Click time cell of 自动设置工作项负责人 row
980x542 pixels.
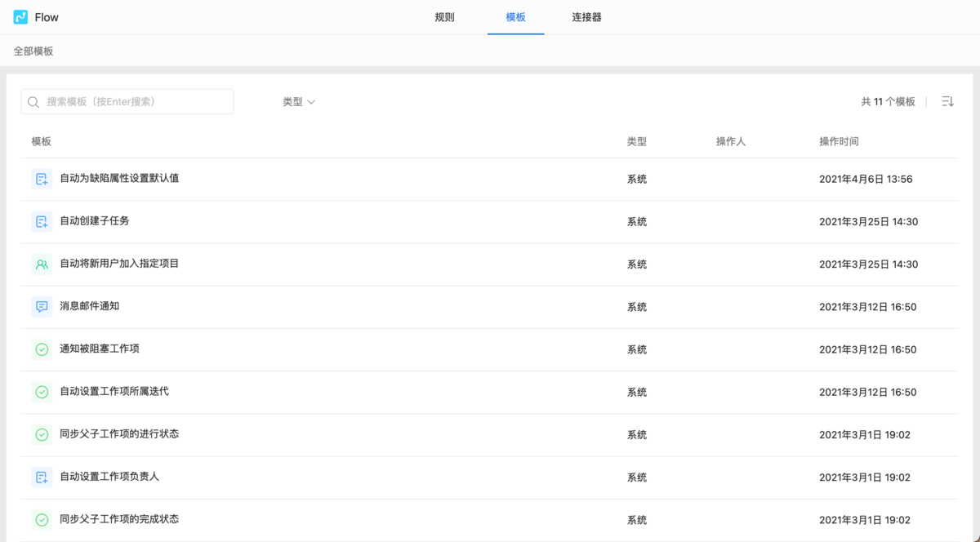865,477
